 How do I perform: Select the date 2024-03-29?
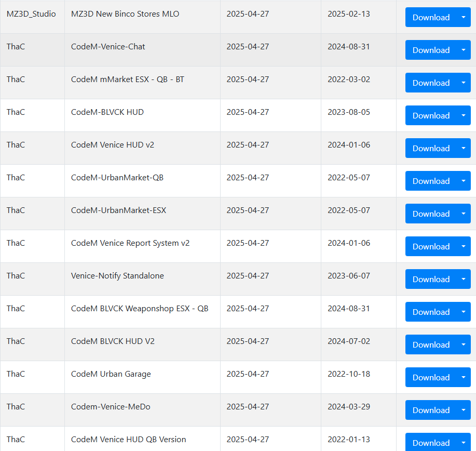[x=349, y=407]
